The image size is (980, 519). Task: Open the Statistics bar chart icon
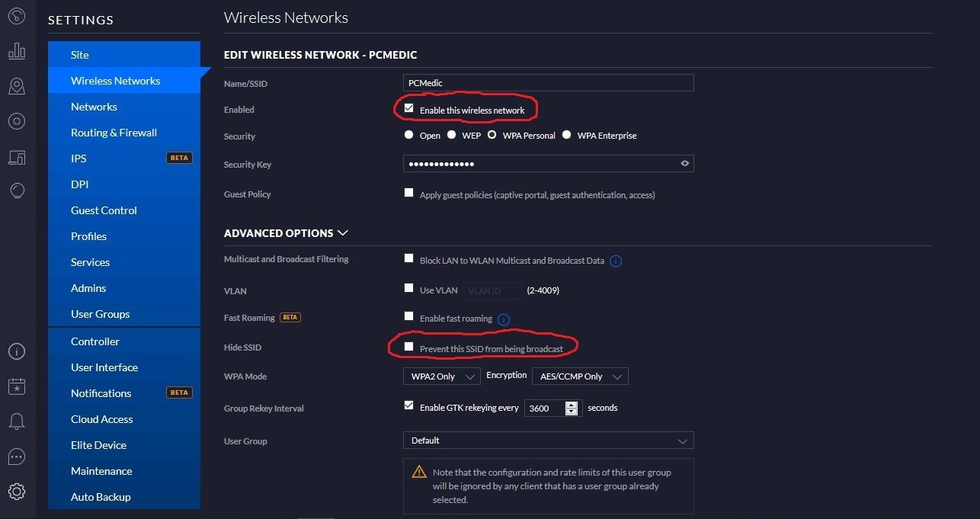(17, 51)
